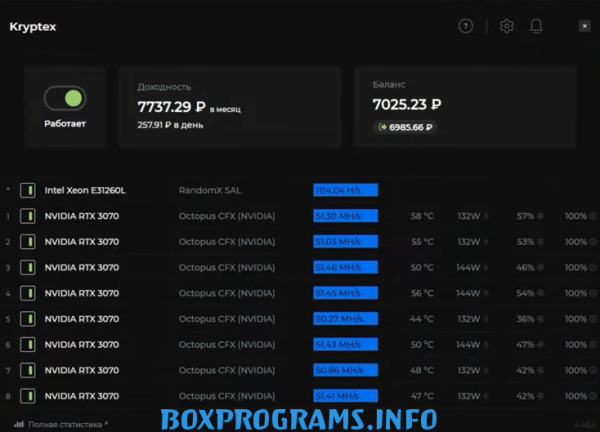Screen dimensions: 600x432
Task: Click the 1114.04 H/s hashrate bar
Action: click(346, 190)
